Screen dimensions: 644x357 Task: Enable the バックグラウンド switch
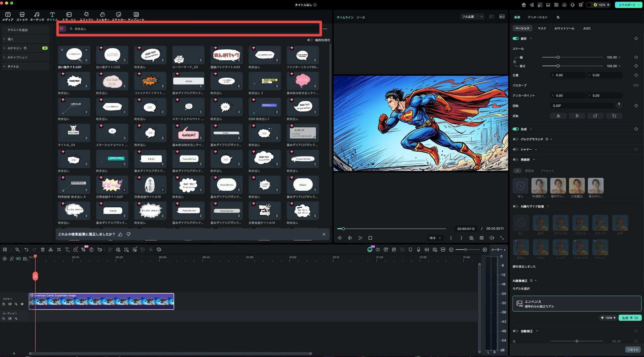(x=515, y=139)
